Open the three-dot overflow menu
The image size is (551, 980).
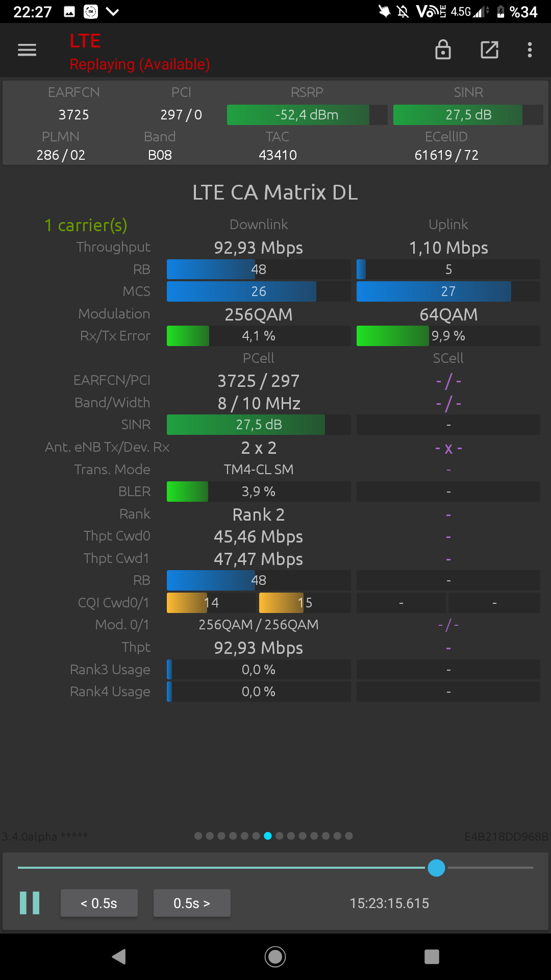530,50
